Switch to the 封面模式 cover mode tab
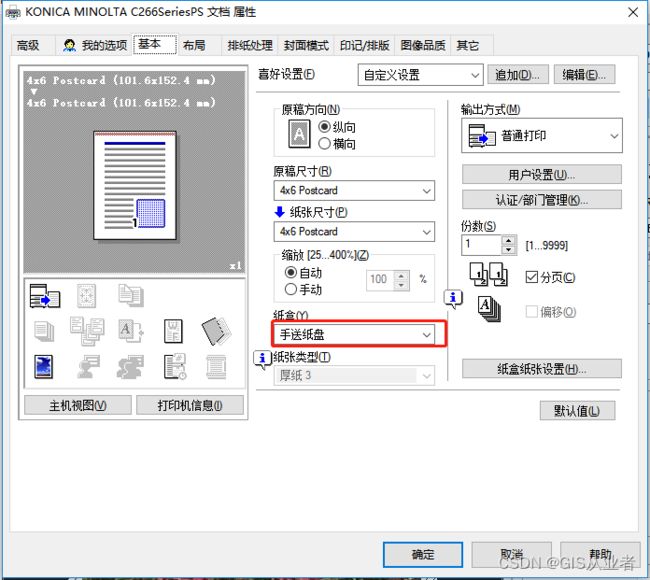The width and height of the screenshot is (650, 580). (306, 45)
